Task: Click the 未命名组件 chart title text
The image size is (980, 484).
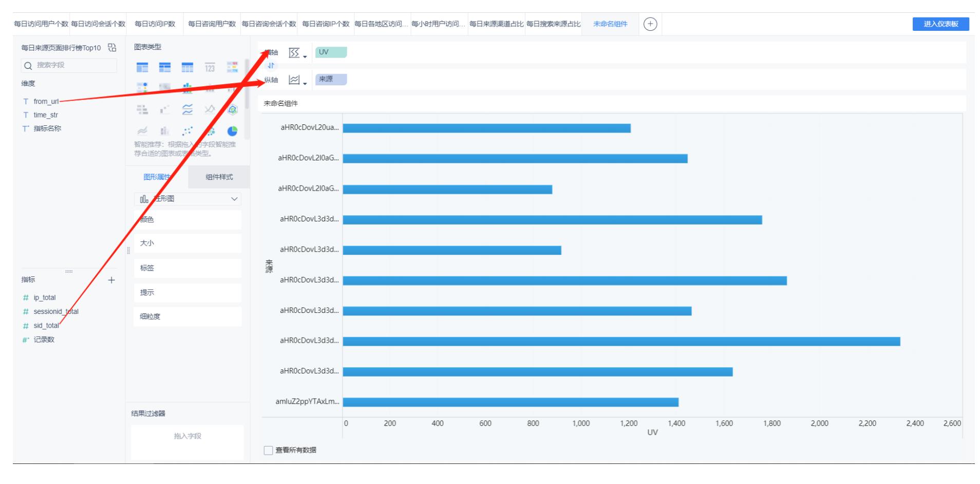Action: coord(281,103)
